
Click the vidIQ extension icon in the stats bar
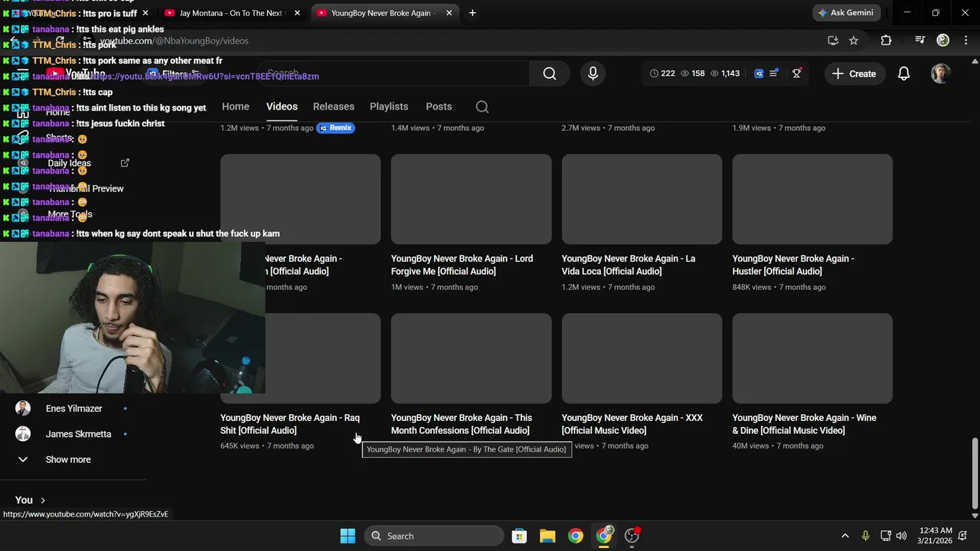pyautogui.click(x=759, y=73)
